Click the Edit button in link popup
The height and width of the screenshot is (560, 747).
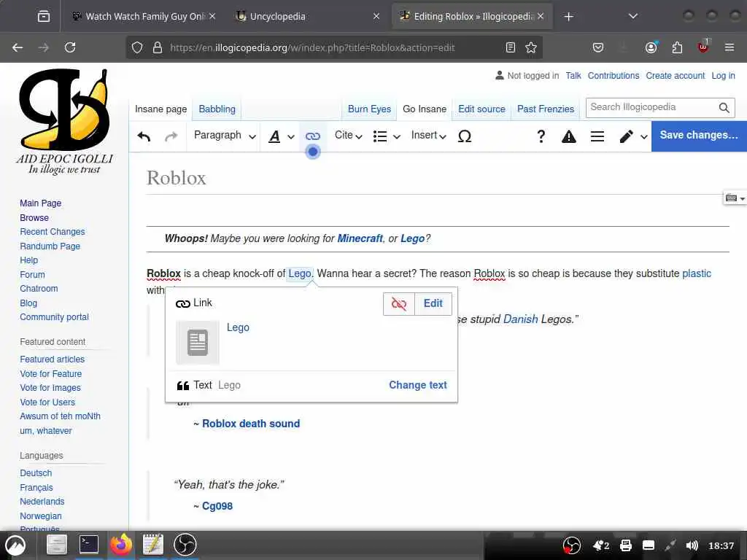433,303
